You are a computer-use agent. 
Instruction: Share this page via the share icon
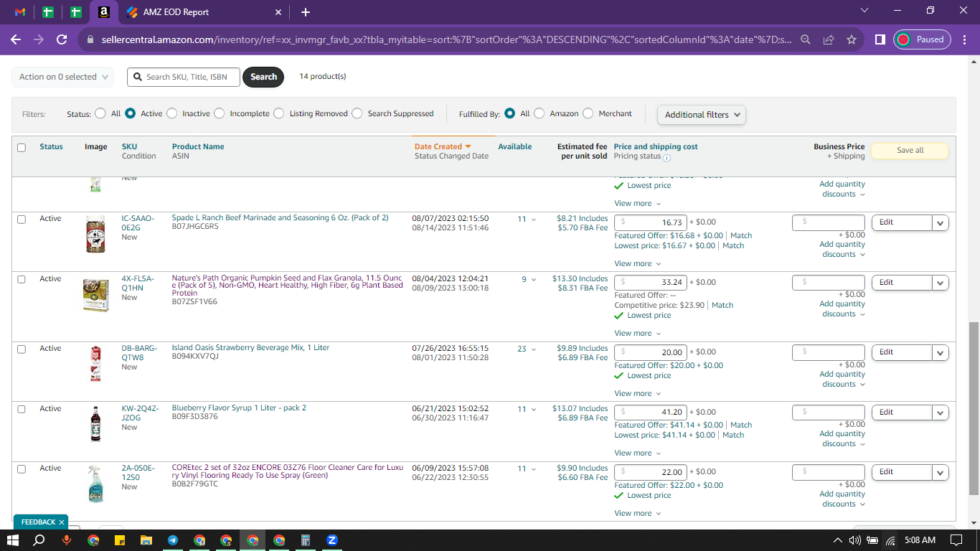829,39
